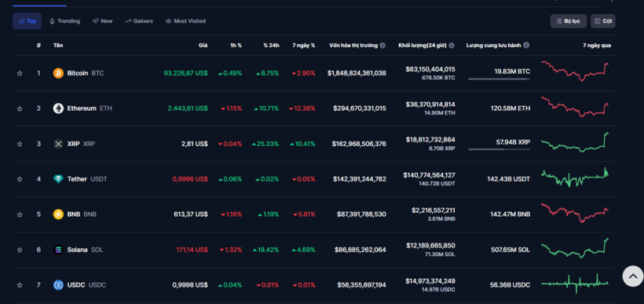Open the Most Visited tab
The width and height of the screenshot is (644, 304).
pos(185,21)
